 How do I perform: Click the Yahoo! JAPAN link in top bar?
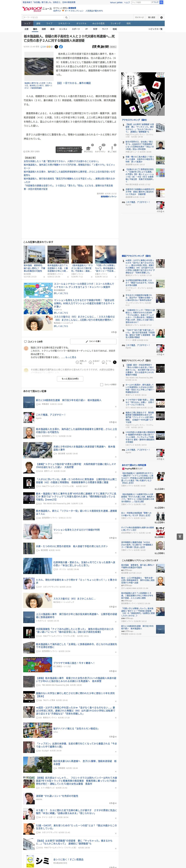116,2
